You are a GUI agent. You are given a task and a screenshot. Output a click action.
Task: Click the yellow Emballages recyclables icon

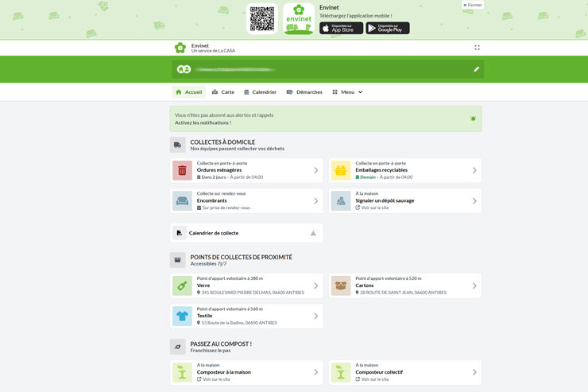click(341, 170)
